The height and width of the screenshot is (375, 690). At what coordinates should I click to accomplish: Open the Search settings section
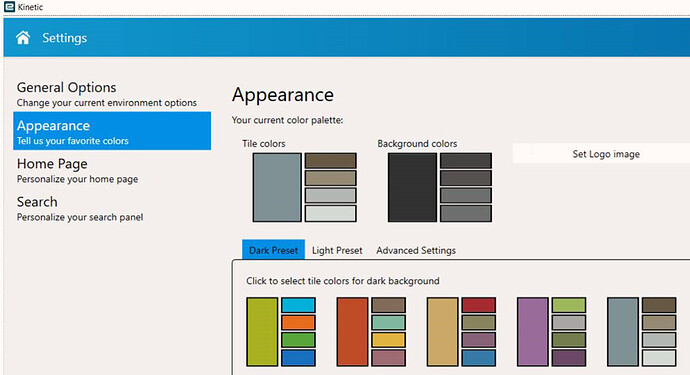click(x=112, y=208)
